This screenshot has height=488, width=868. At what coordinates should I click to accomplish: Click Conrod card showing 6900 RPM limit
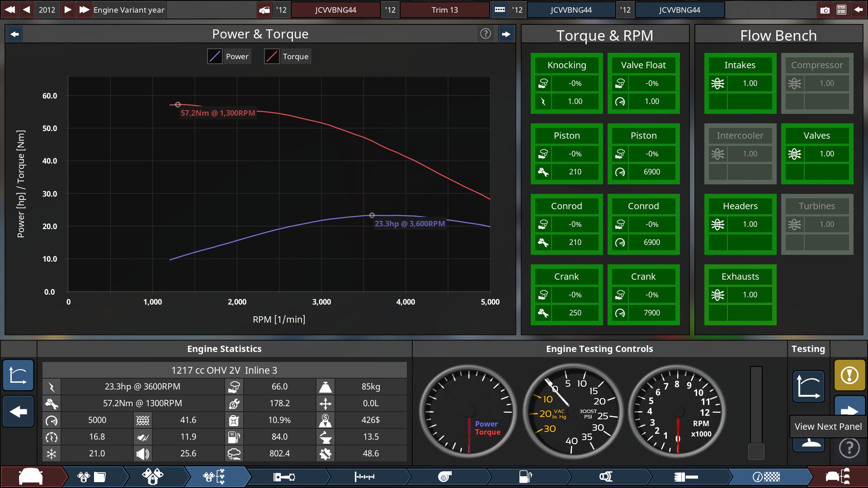tap(643, 224)
